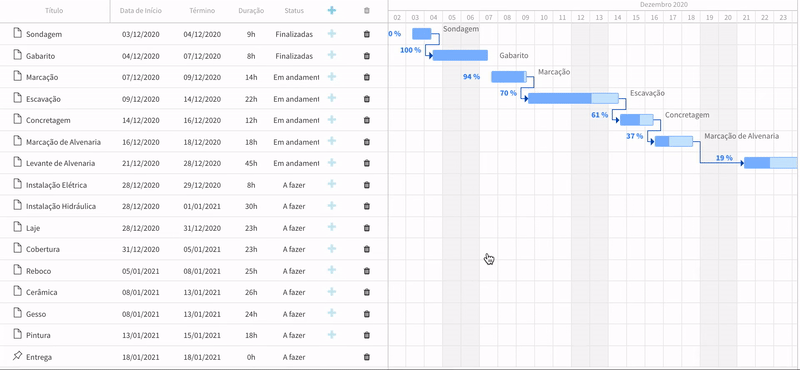Click the trash icon in the column header
This screenshot has width=800, height=370.
pos(366,10)
